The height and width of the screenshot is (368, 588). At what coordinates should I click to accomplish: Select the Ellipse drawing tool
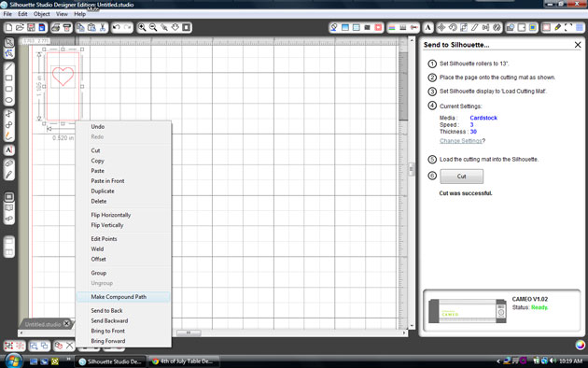coord(9,100)
